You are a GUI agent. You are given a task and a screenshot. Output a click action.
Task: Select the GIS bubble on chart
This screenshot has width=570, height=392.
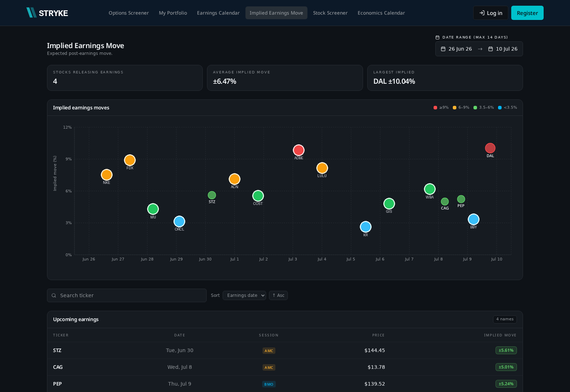pos(389,203)
